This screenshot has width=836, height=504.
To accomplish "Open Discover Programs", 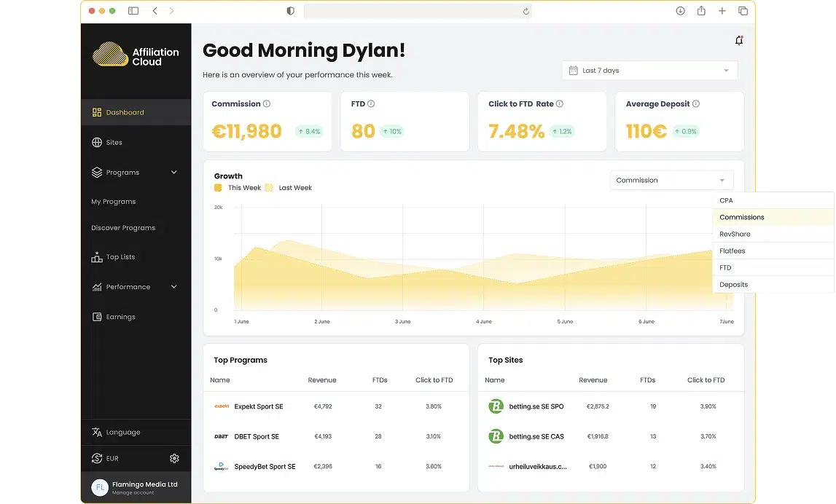I will click(123, 228).
